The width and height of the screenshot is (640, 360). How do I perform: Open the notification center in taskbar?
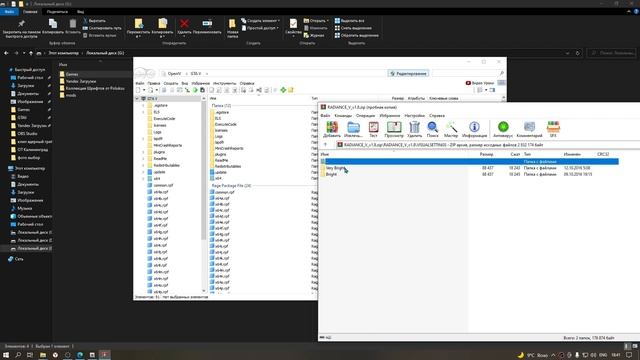point(629,355)
